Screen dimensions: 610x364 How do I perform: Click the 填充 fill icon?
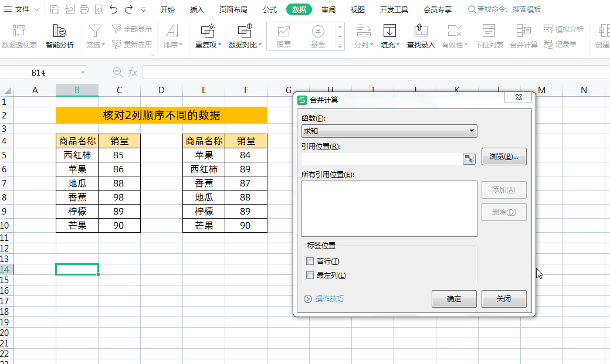pyautogui.click(x=389, y=30)
